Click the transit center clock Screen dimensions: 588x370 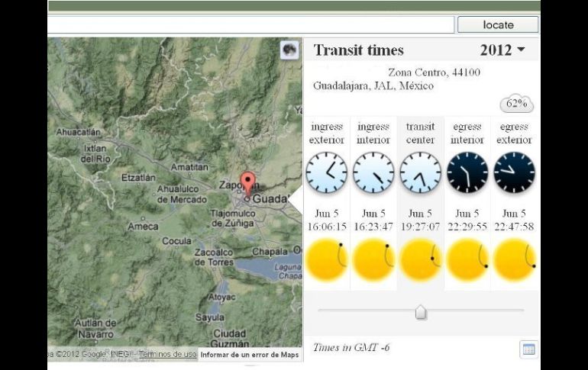(420, 172)
